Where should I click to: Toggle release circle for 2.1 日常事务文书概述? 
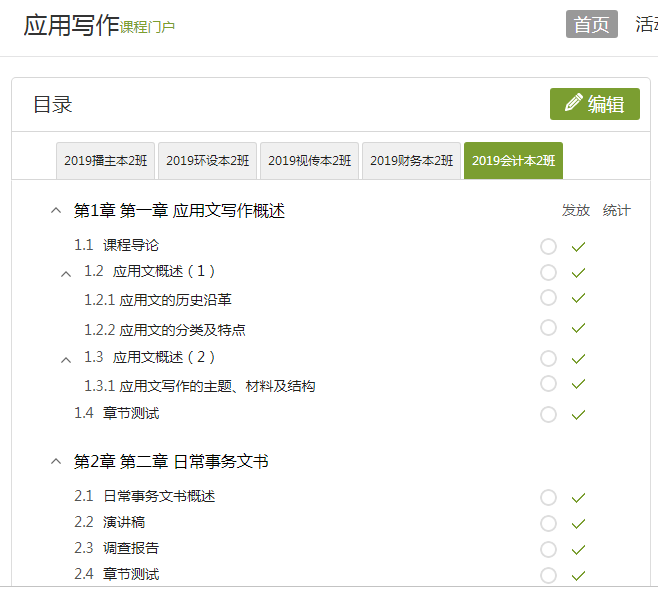[548, 497]
